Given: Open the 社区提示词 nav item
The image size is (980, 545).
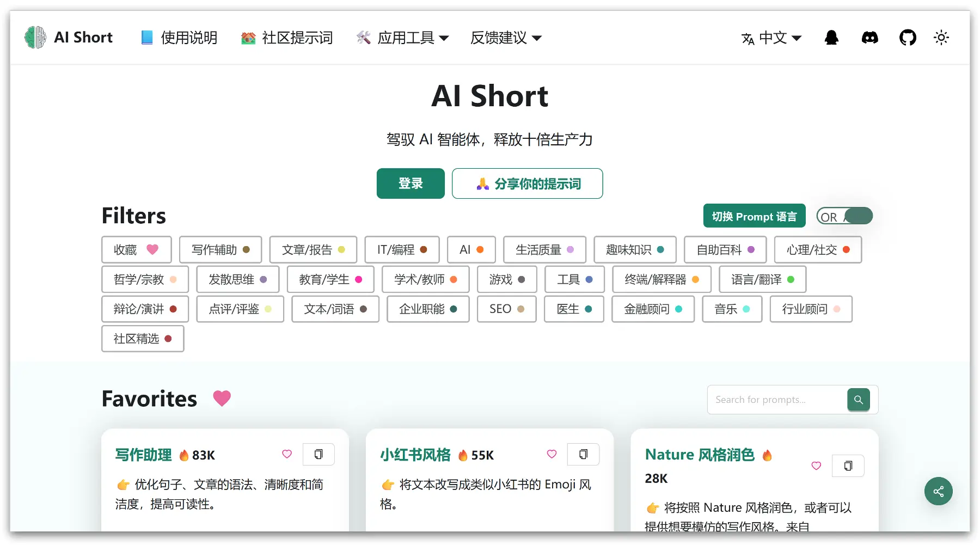Looking at the screenshot, I should tap(287, 38).
